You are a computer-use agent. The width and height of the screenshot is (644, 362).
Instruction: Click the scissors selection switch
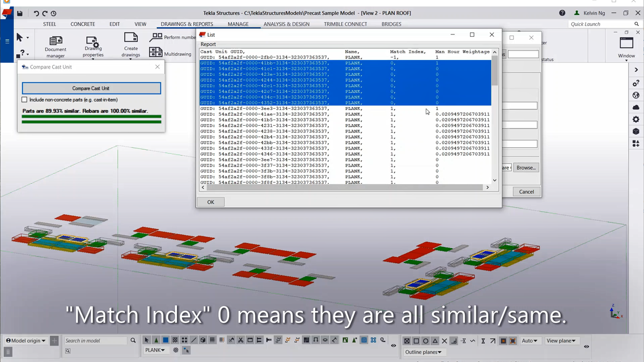tap(241, 340)
